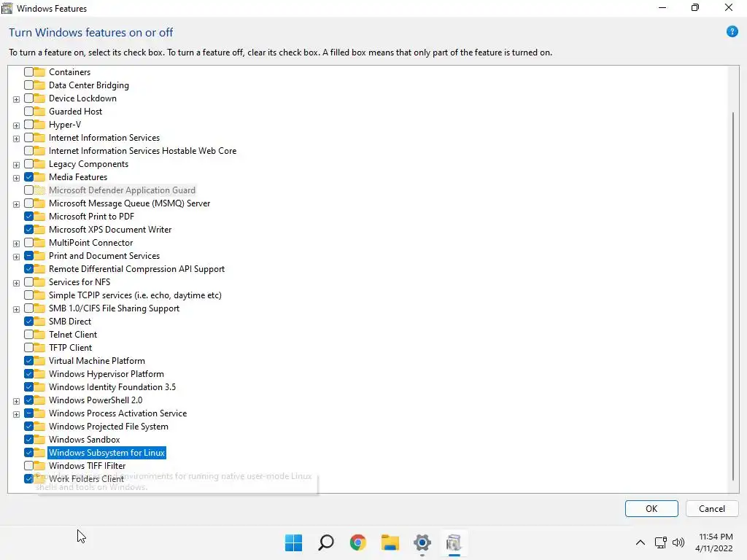Open Settings gear in taskbar
This screenshot has width=747, height=560.
click(422, 542)
